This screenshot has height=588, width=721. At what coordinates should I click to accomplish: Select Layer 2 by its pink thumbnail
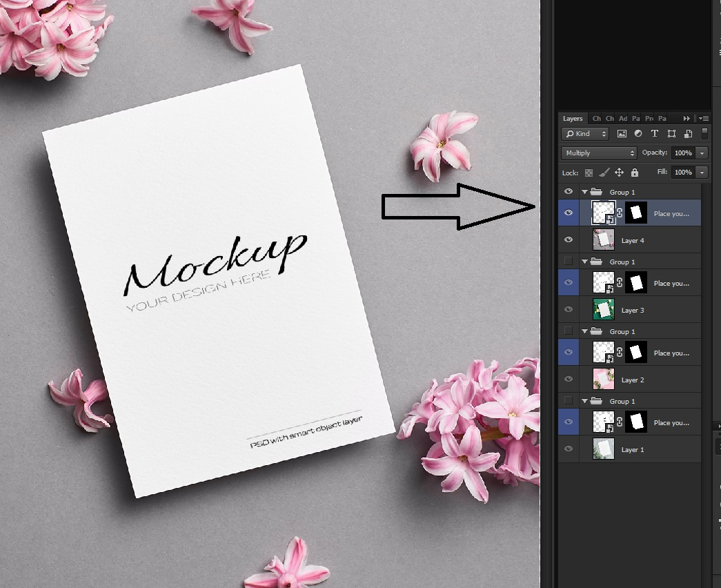click(x=604, y=379)
